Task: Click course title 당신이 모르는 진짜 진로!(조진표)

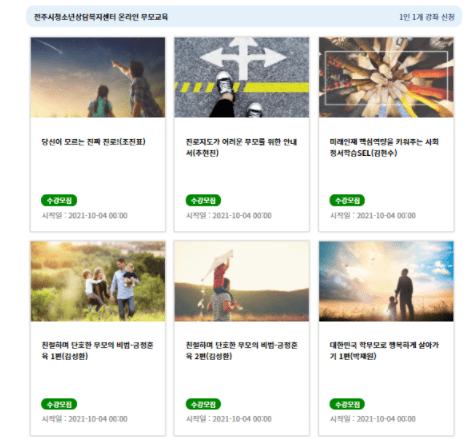Action: (x=93, y=142)
